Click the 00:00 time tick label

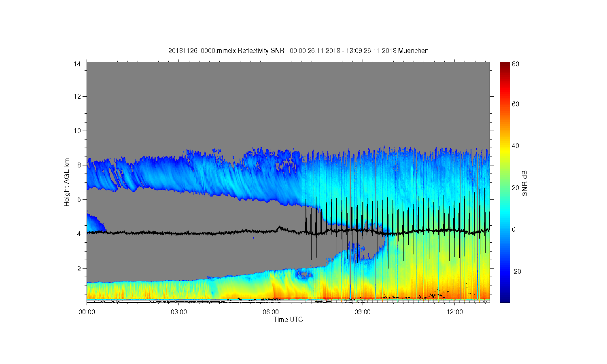[87, 312]
